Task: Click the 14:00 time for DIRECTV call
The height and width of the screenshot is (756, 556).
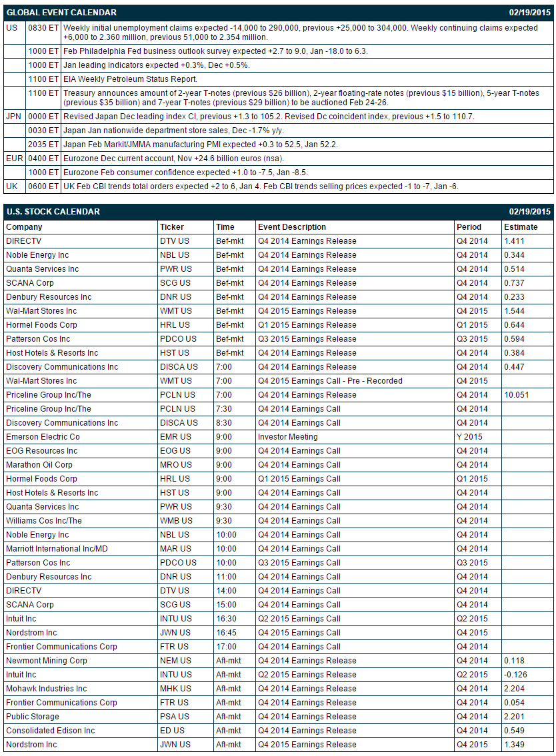Action: 227,591
